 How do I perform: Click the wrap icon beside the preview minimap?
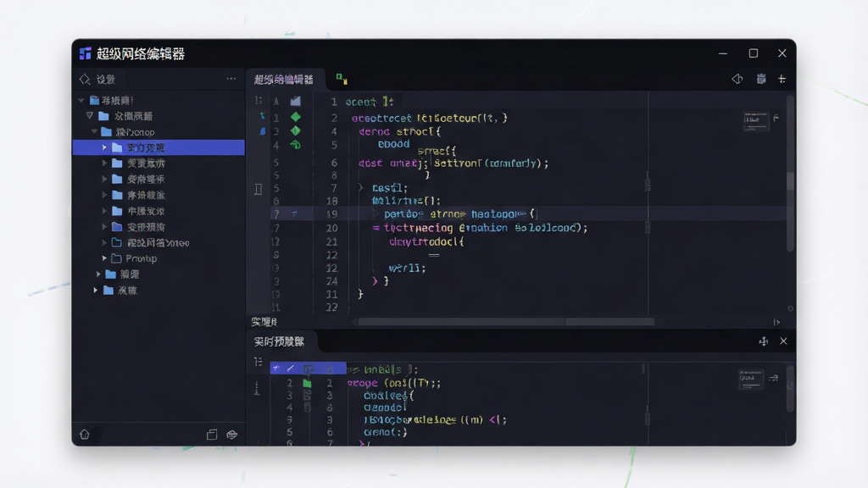click(774, 378)
